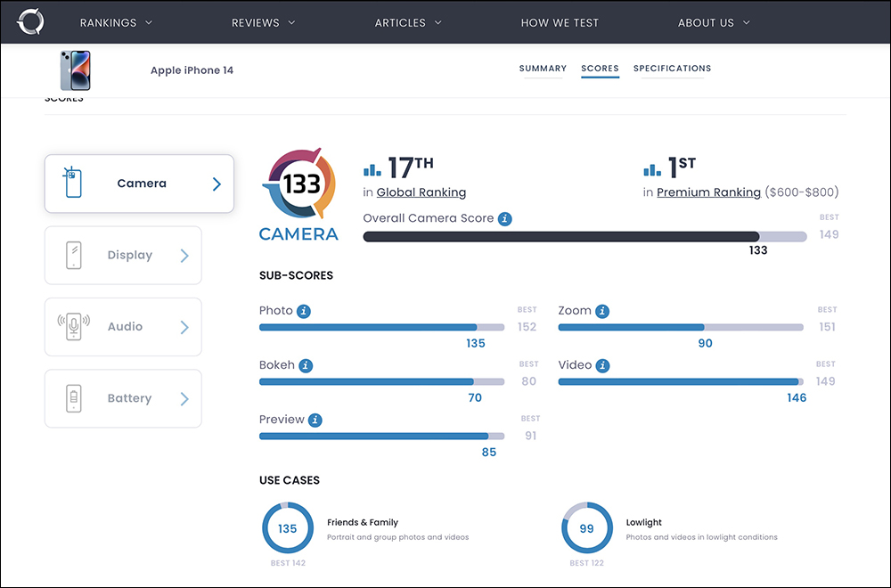Click the Video score bar
The image size is (891, 588).
[681, 382]
